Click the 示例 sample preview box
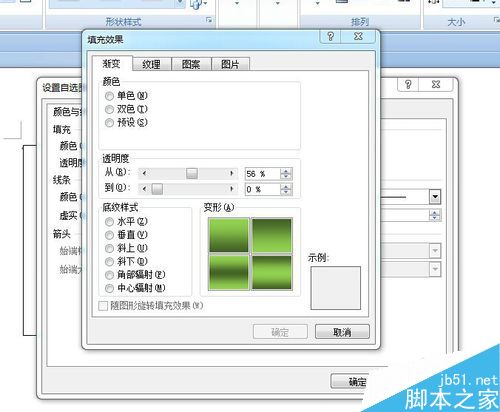Viewport: 500px width, 412px height. coord(335,288)
